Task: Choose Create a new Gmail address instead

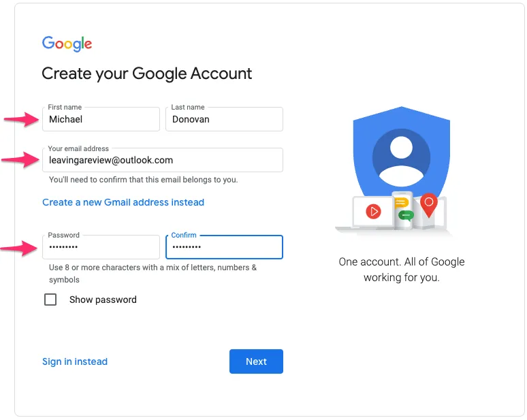Action: (x=123, y=202)
